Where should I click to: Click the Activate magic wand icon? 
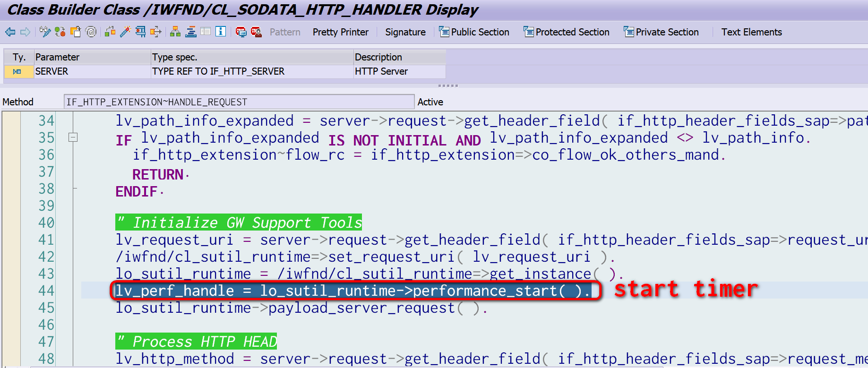click(x=125, y=32)
